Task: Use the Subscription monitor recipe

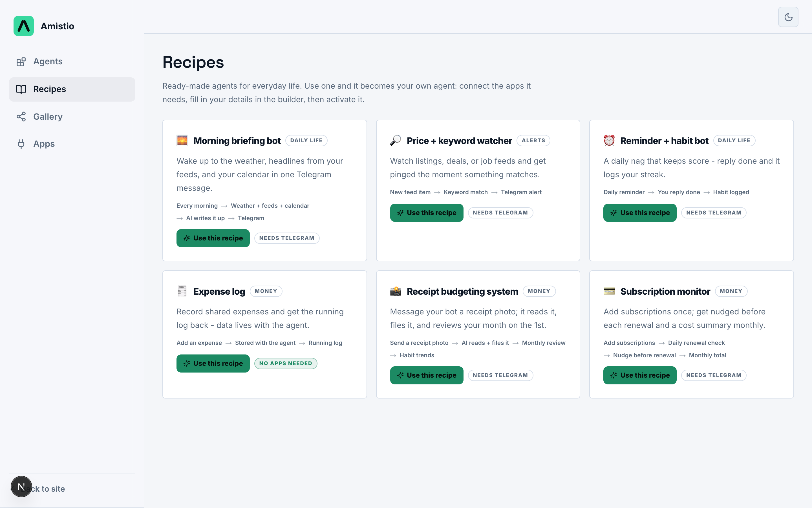Action: click(x=640, y=375)
